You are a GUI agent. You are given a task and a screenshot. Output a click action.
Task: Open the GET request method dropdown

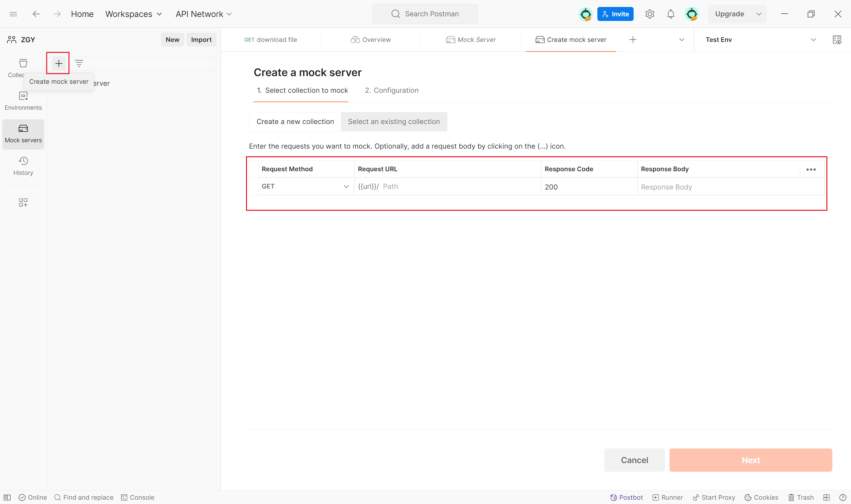coord(305,187)
